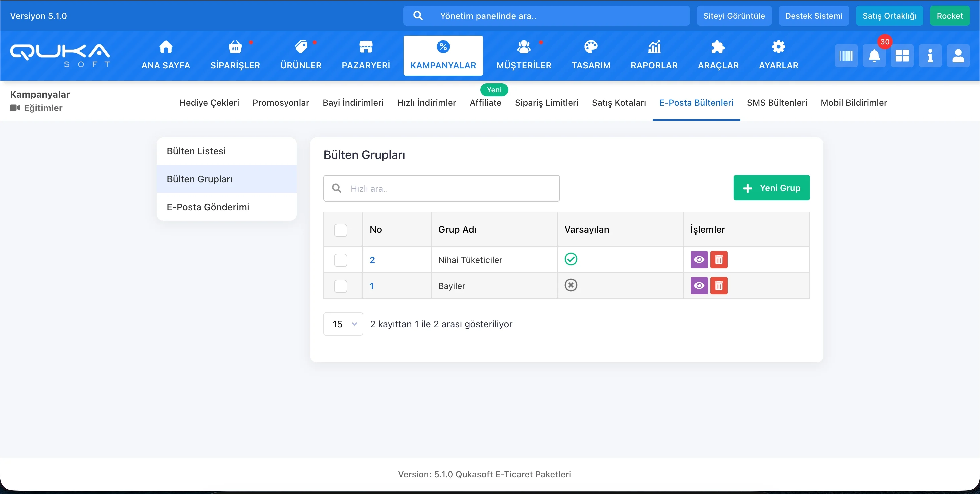
Task: View Bayiler group with eye icon
Action: click(699, 286)
